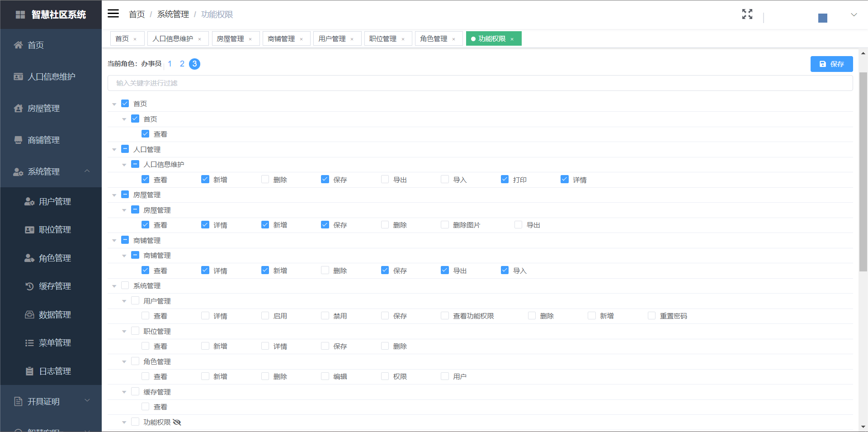This screenshot has width=868, height=432.
Task: Go to role page 2
Action: [x=182, y=64]
